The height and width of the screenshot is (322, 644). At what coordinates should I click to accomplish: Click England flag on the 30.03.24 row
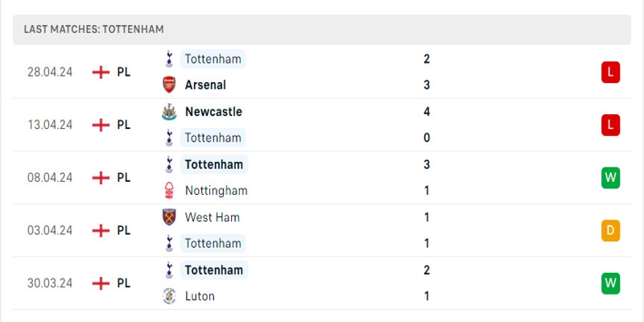coord(101,283)
